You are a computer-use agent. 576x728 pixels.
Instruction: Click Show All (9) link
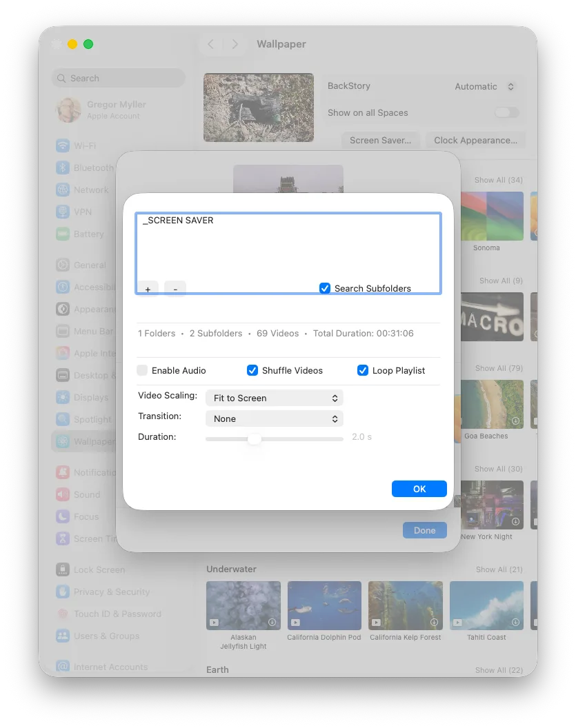501,281
